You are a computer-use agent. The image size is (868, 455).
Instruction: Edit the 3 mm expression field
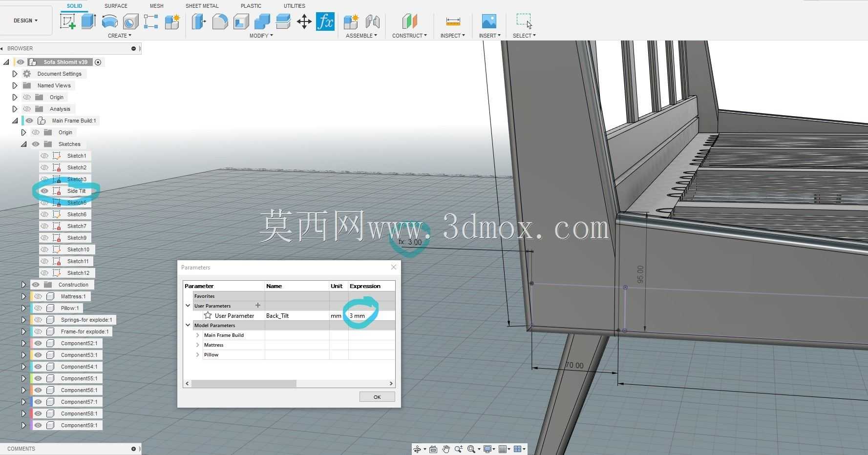pyautogui.click(x=371, y=316)
